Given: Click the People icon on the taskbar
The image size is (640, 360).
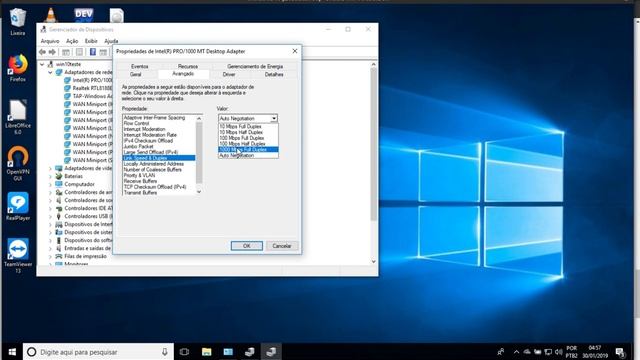Looking at the screenshot, I should coord(501,352).
